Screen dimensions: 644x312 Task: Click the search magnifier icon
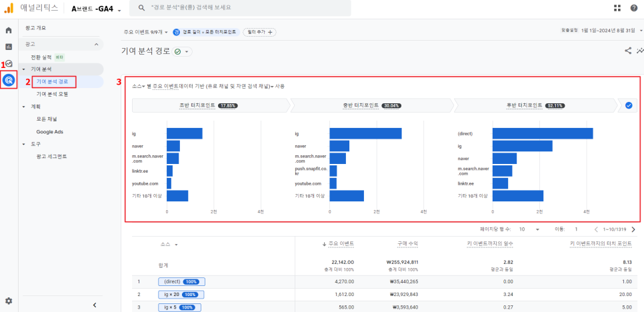142,8
